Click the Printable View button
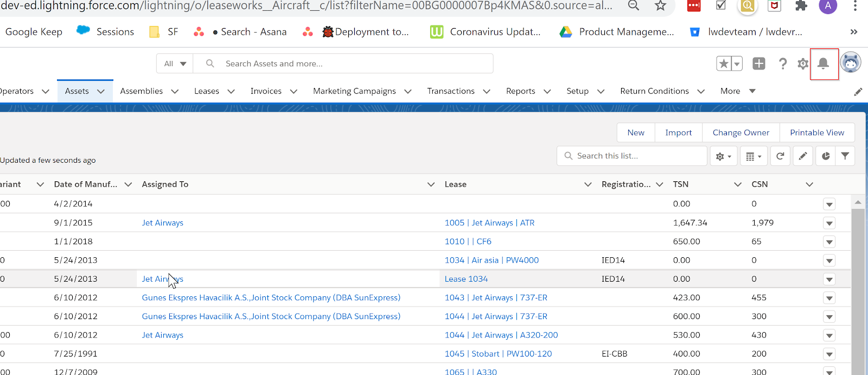868x375 pixels. tap(817, 132)
